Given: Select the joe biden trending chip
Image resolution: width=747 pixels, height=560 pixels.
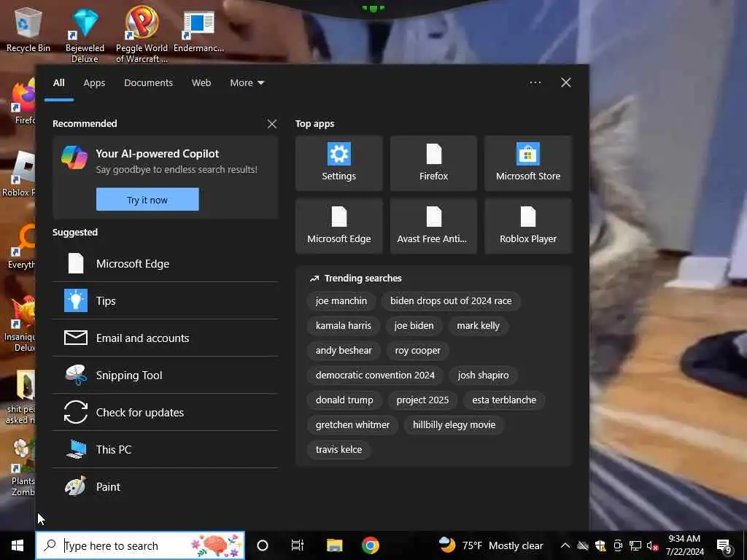Looking at the screenshot, I should tap(414, 326).
